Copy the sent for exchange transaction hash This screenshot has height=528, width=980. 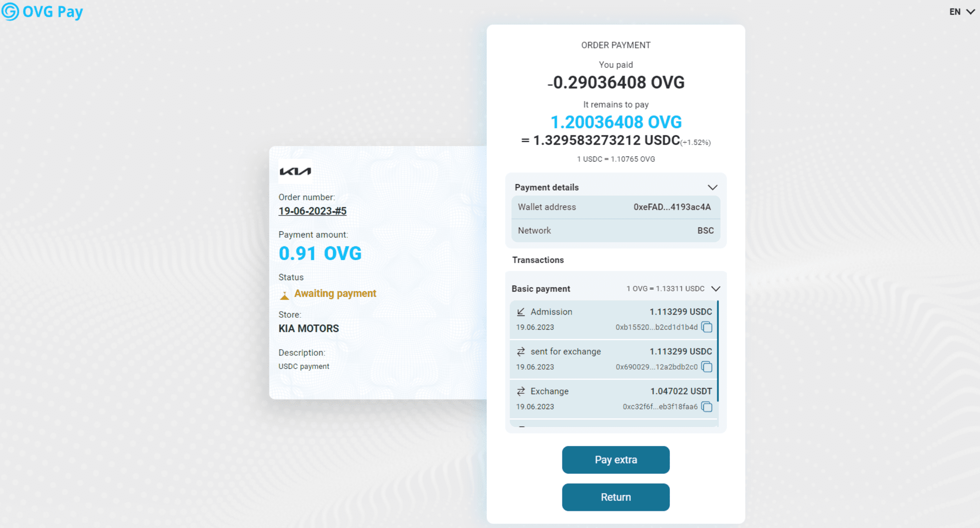pos(706,367)
